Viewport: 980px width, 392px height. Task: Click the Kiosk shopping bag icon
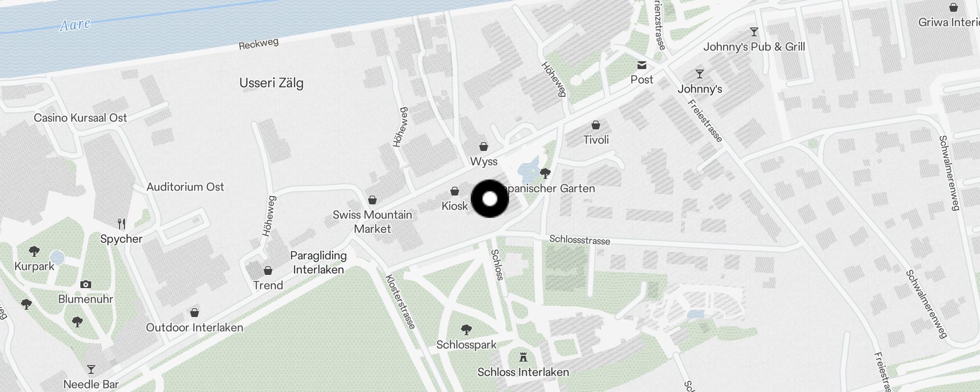pos(455,191)
